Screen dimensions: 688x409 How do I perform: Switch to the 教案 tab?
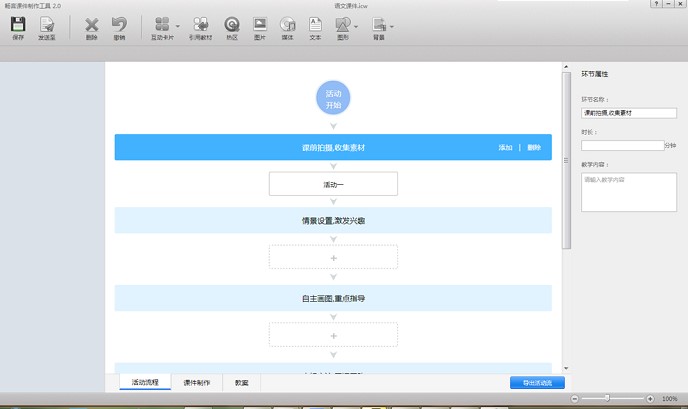pyautogui.click(x=242, y=382)
